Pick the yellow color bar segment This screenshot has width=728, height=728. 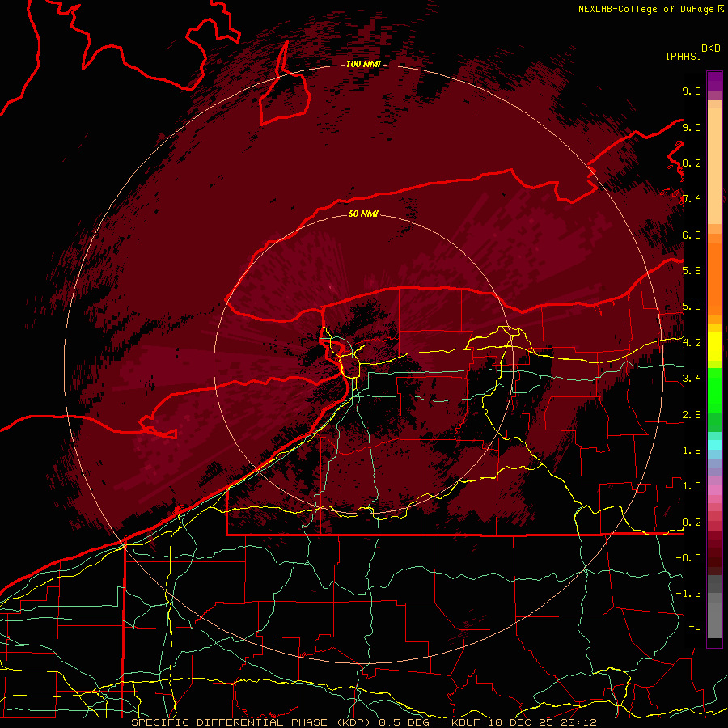point(714,346)
